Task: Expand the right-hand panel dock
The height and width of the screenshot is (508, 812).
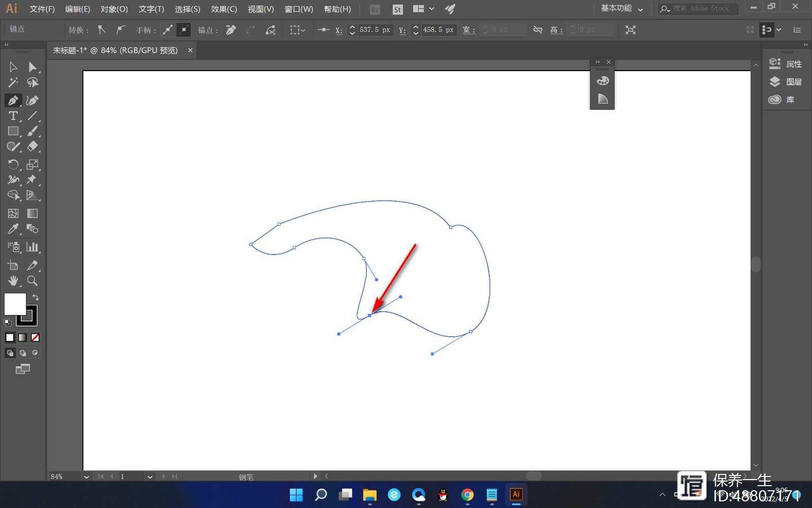Action: coord(805,45)
